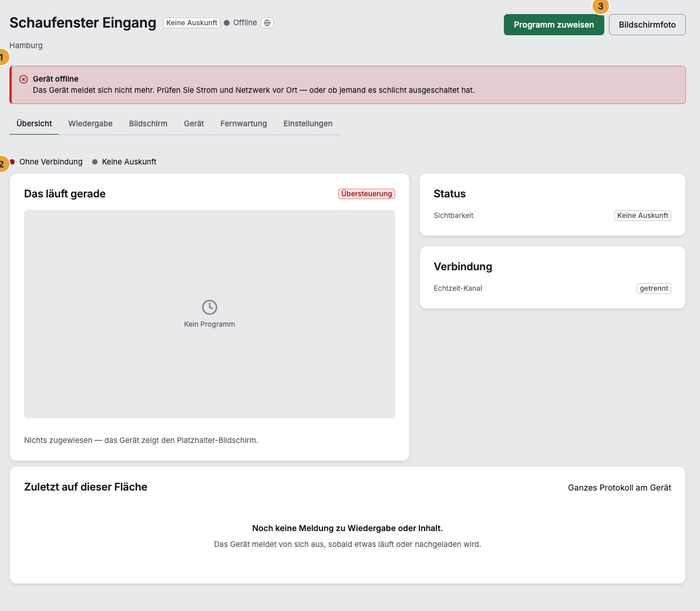Go to the Einstellungen tab
This screenshot has height=611, width=700.
(308, 124)
